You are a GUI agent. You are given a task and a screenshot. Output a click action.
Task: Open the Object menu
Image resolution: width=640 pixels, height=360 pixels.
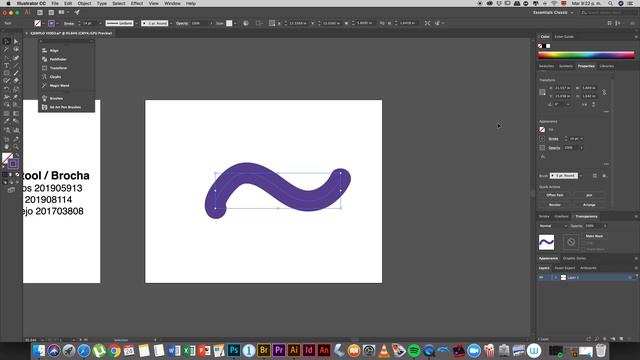click(84, 3)
